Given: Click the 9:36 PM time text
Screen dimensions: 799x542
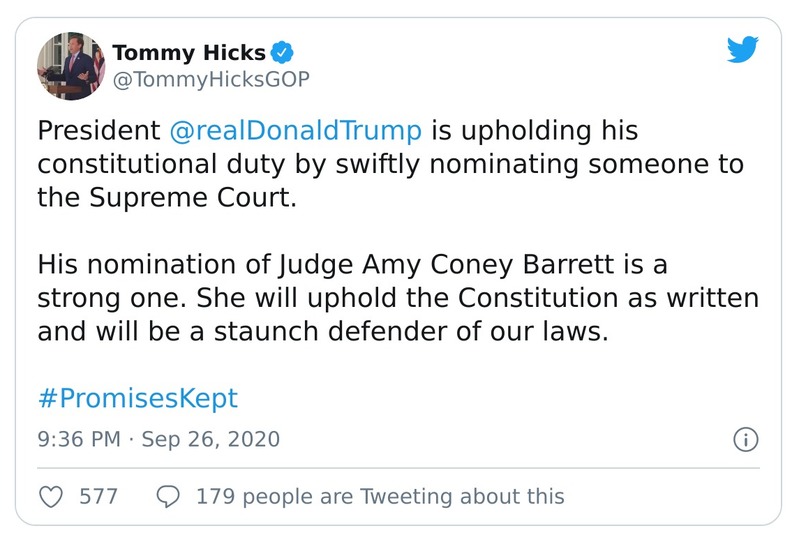Looking at the screenshot, I should 80,440.
